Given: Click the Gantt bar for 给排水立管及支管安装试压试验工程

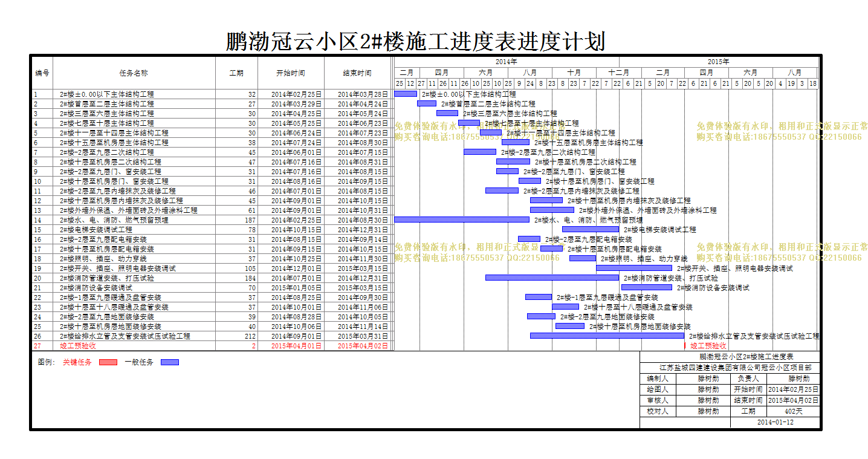Looking at the screenshot, I should coord(607,336).
